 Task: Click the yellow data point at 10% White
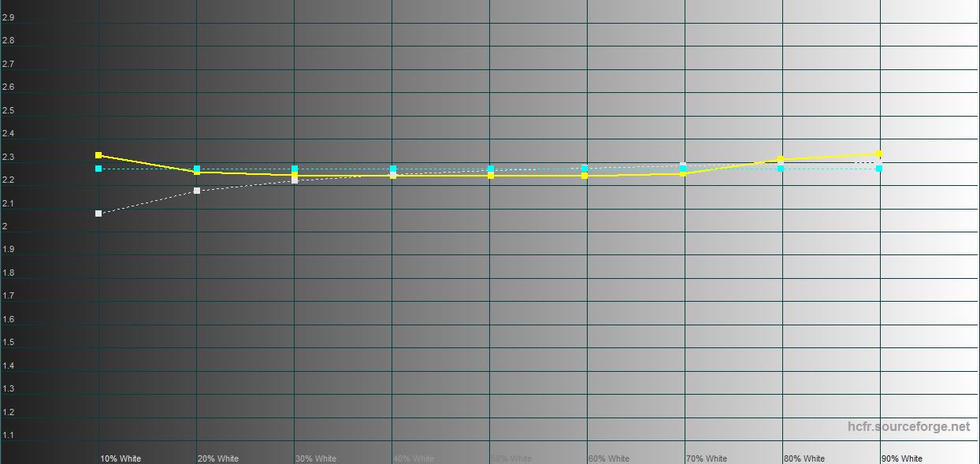98,155
